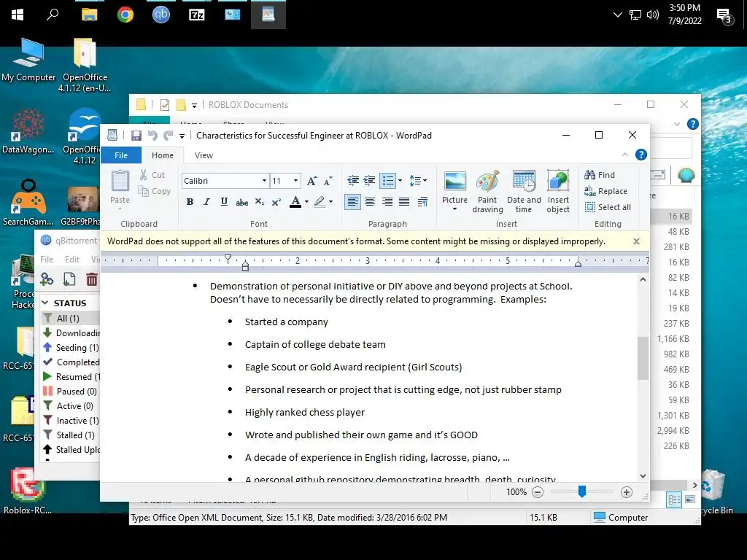Screen dimensions: 747x560
Task: Switch to the View ribbon tab
Action: point(204,155)
